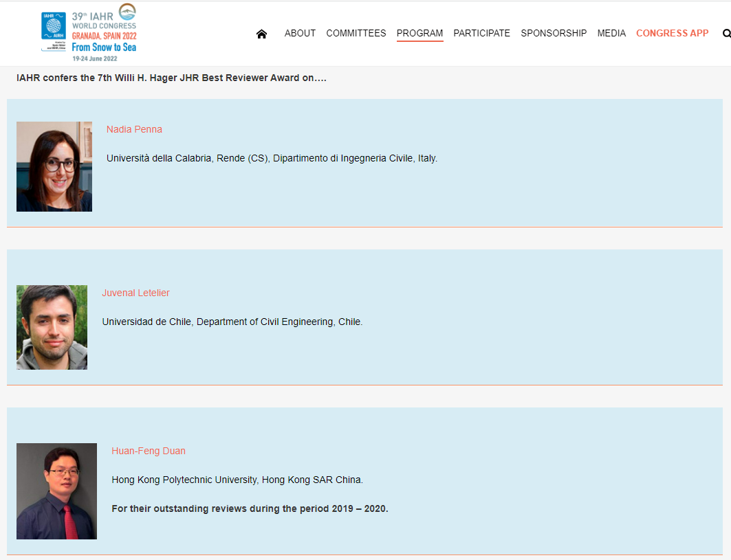Select Juvenal Letelier's portrait photo
This screenshot has width=731, height=560.
pyautogui.click(x=52, y=327)
